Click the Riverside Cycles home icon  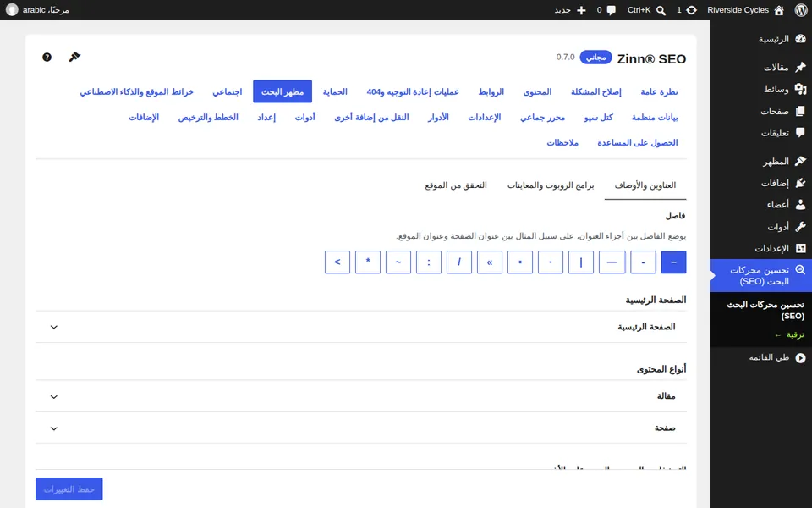(779, 10)
